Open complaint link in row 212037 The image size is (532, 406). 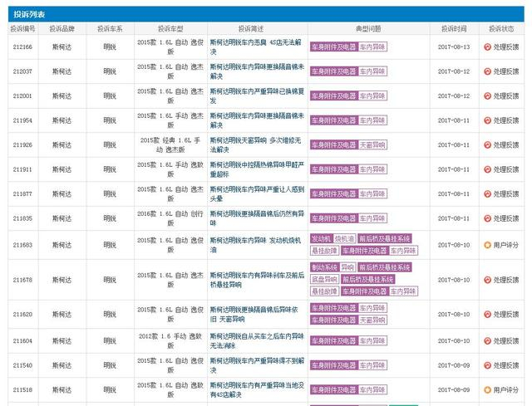pyautogui.click(x=257, y=71)
